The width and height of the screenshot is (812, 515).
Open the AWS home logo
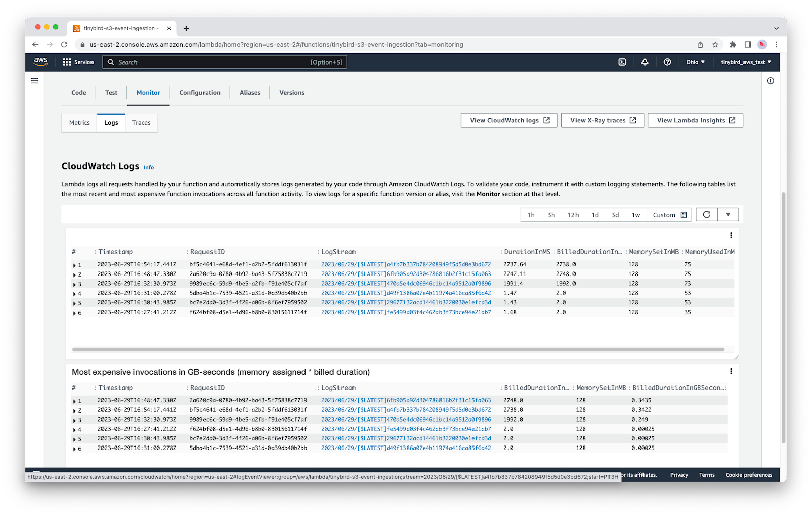pos(41,62)
